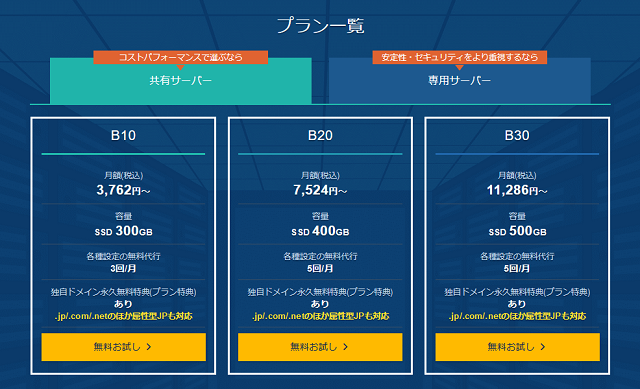Click the yellow .jp/.com/.net text in B20
This screenshot has height=389, width=640.
click(320, 316)
